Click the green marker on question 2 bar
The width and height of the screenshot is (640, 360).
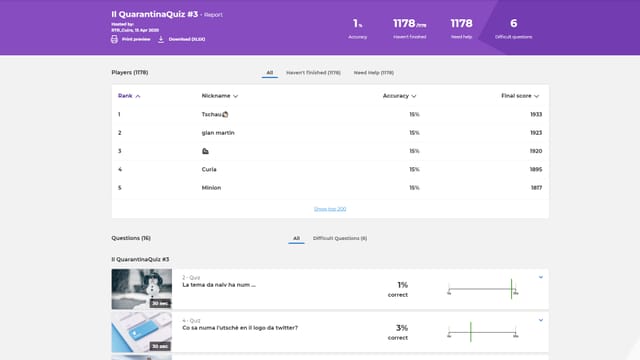click(x=511, y=289)
